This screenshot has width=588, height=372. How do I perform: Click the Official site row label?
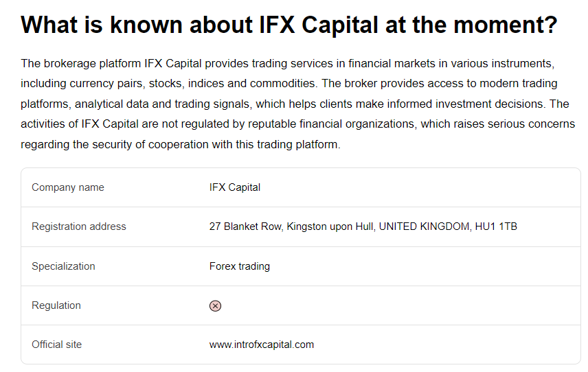point(56,345)
